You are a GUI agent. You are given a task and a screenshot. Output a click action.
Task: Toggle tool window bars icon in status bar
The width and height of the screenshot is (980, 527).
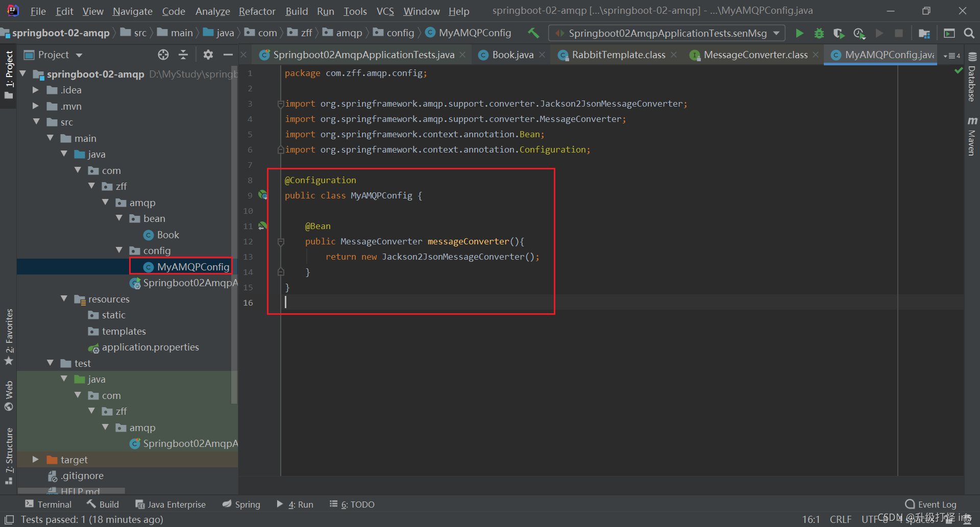click(9, 519)
